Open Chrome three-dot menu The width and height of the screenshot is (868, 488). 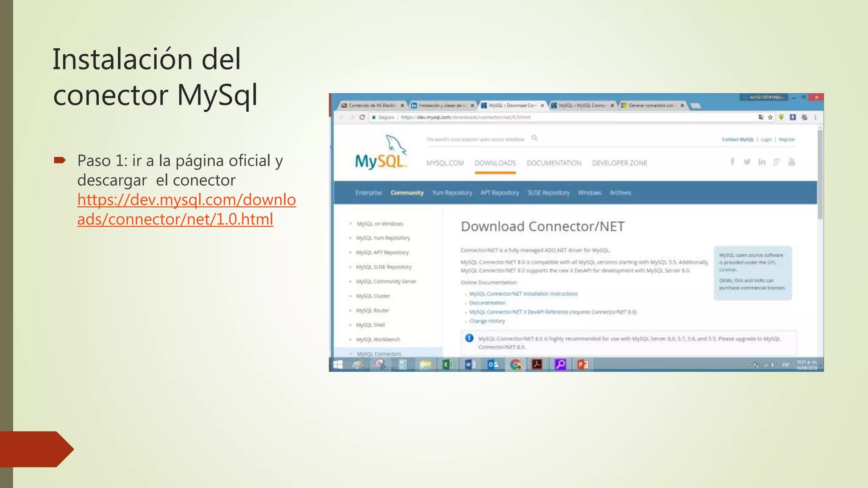coord(815,117)
